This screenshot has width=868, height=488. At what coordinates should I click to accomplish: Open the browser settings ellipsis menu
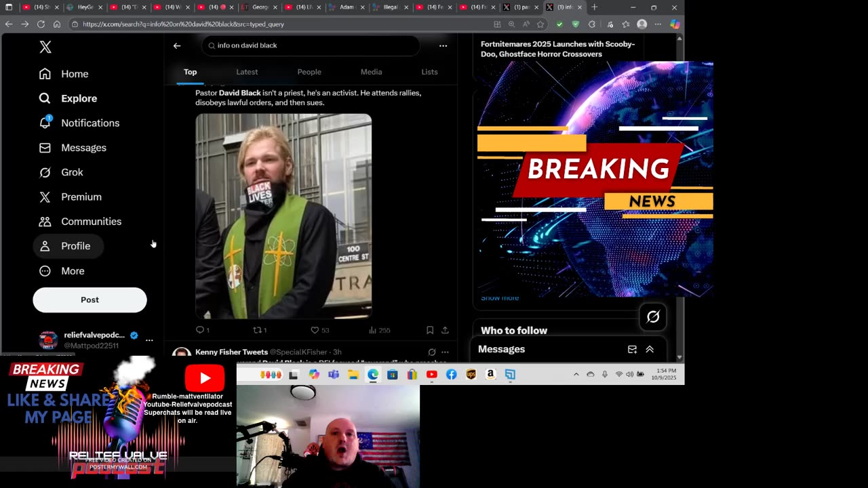coord(658,24)
